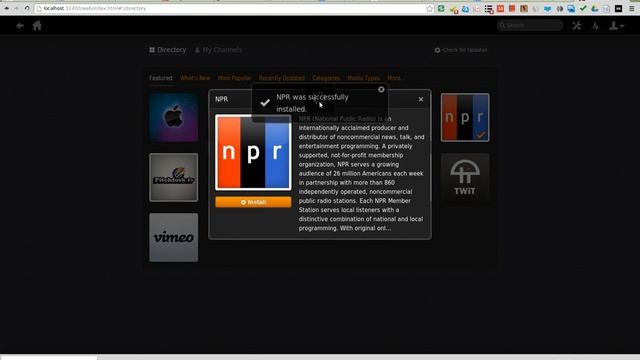Viewport: 640px width, 360px height.
Task: Select the Featured filter
Action: point(161,78)
